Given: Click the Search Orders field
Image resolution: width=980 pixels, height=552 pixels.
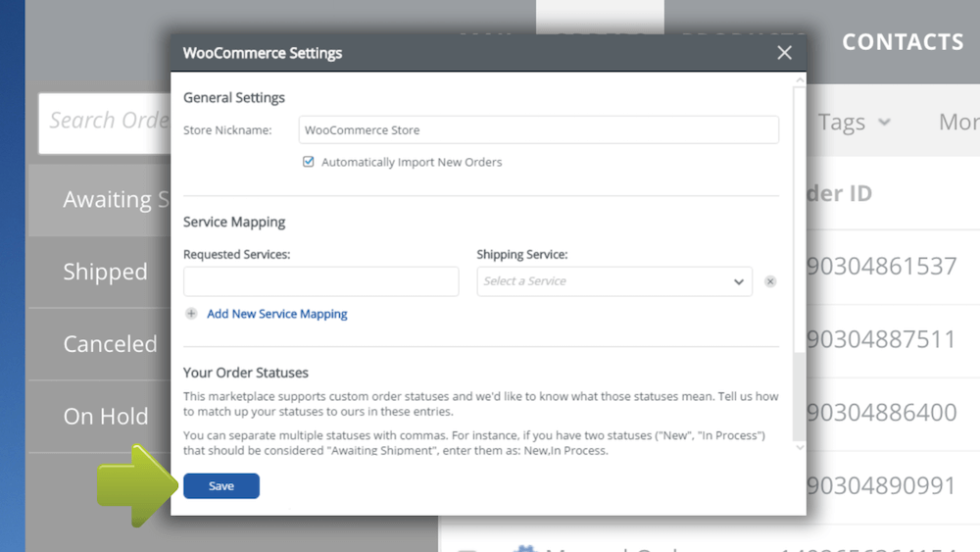Looking at the screenshot, I should (x=105, y=124).
